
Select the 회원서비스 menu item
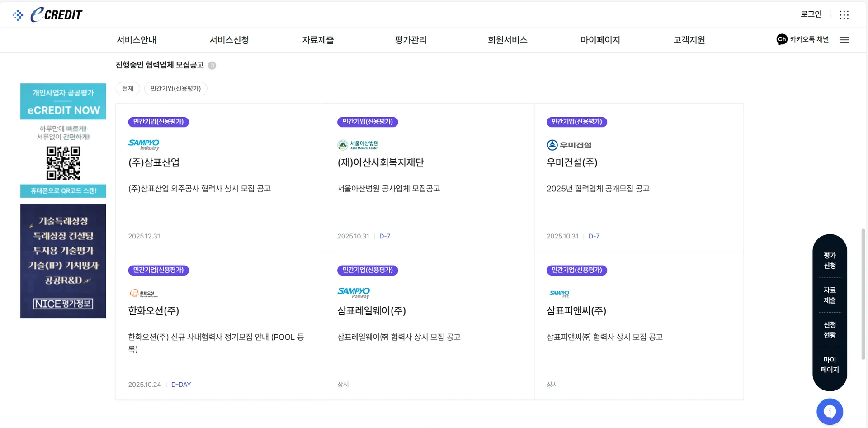point(507,40)
